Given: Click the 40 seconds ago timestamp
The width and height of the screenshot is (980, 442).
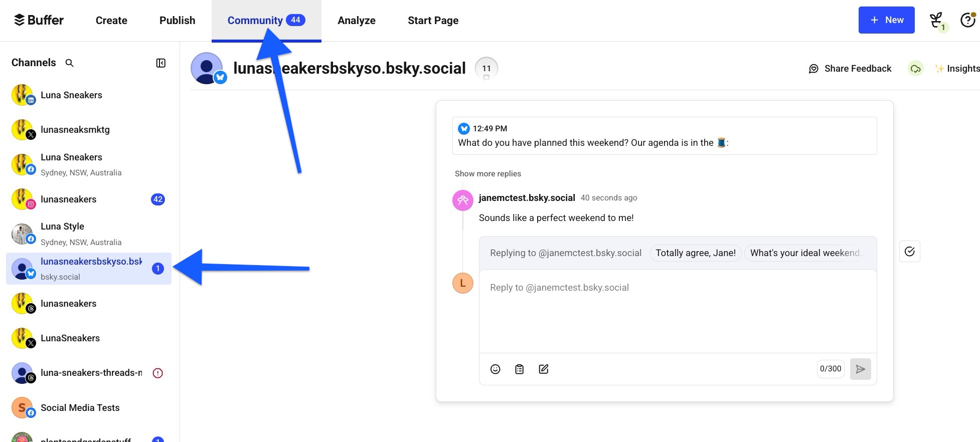Looking at the screenshot, I should tap(609, 198).
